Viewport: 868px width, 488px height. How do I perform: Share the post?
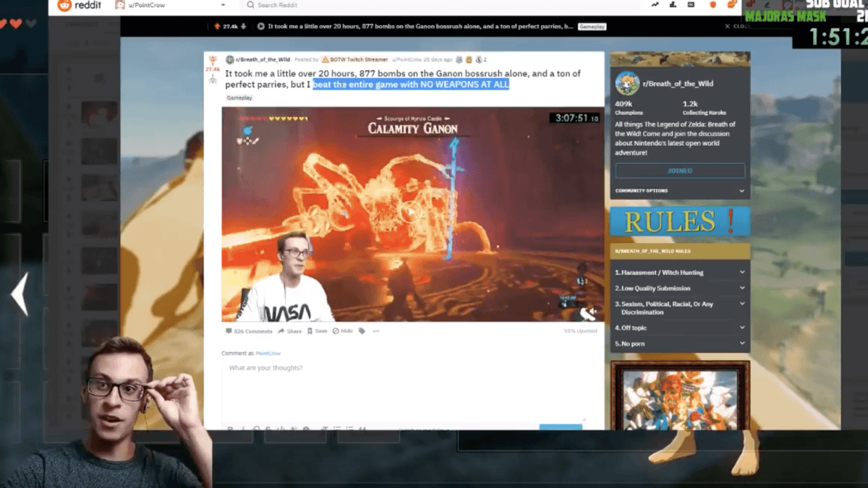[289, 331]
